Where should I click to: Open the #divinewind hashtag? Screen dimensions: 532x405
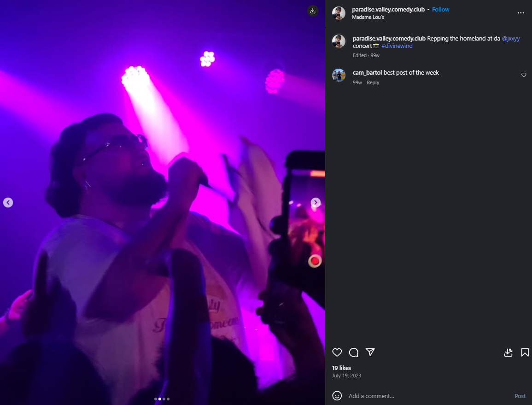(397, 46)
